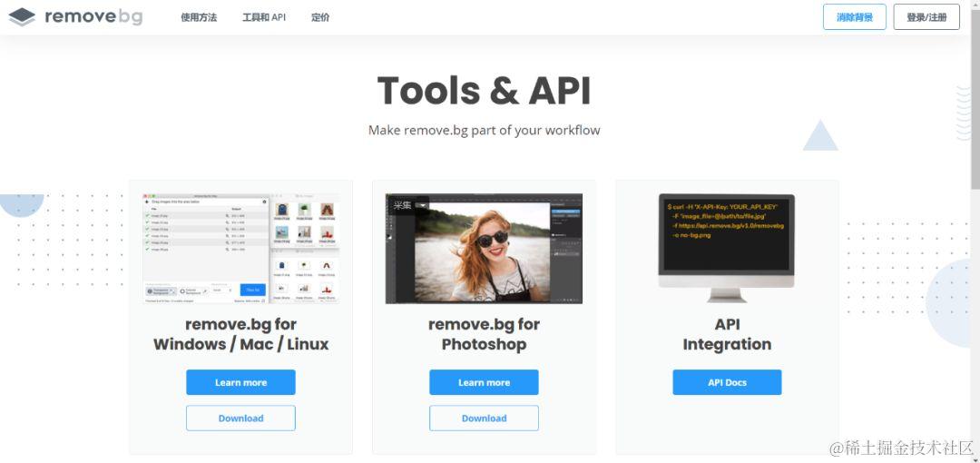980x463 pixels.
Task: Click the 消除背景 button
Action: point(855,17)
